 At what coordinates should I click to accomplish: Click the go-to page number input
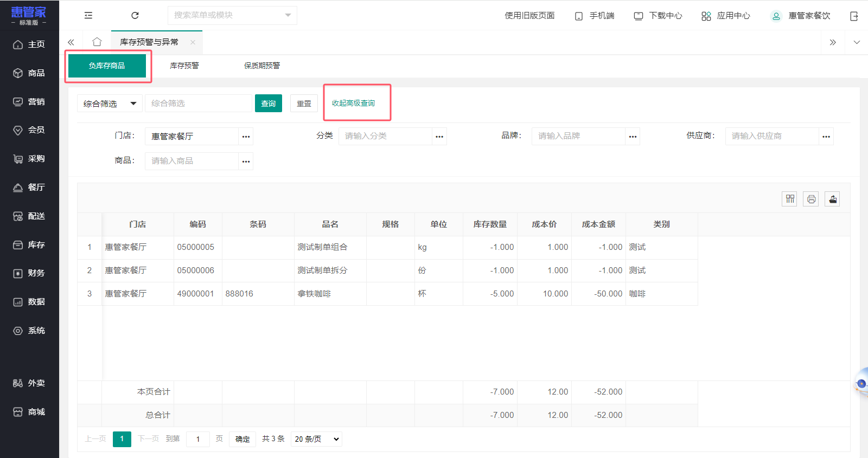tap(198, 439)
